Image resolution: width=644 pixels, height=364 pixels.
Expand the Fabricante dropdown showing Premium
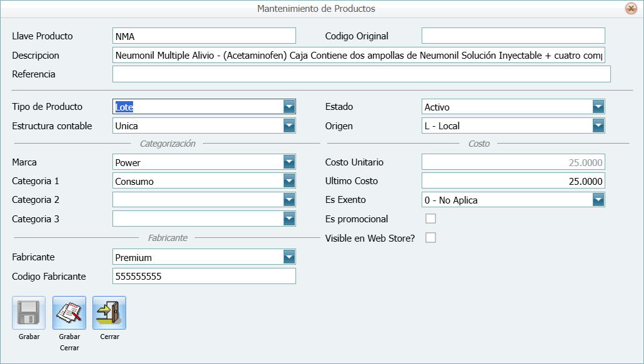[x=289, y=257]
